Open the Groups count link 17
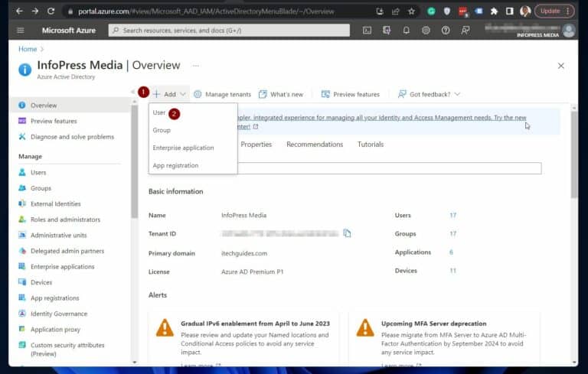This screenshot has height=374, width=588. click(x=453, y=233)
